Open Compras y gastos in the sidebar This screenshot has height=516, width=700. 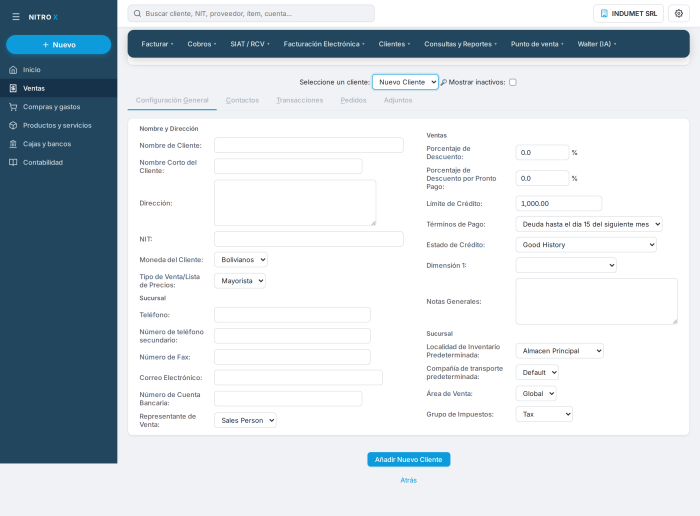pyautogui.click(x=58, y=107)
